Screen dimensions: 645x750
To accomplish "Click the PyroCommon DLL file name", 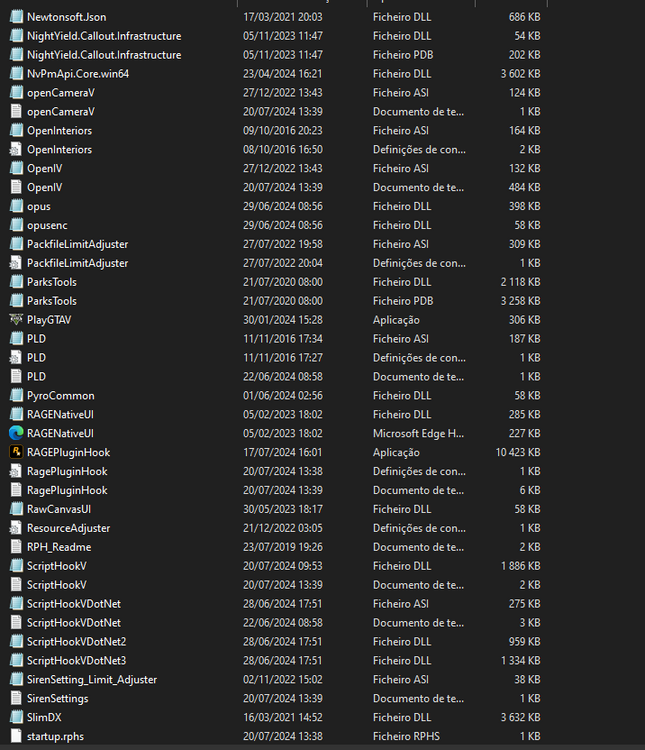I will [x=61, y=396].
